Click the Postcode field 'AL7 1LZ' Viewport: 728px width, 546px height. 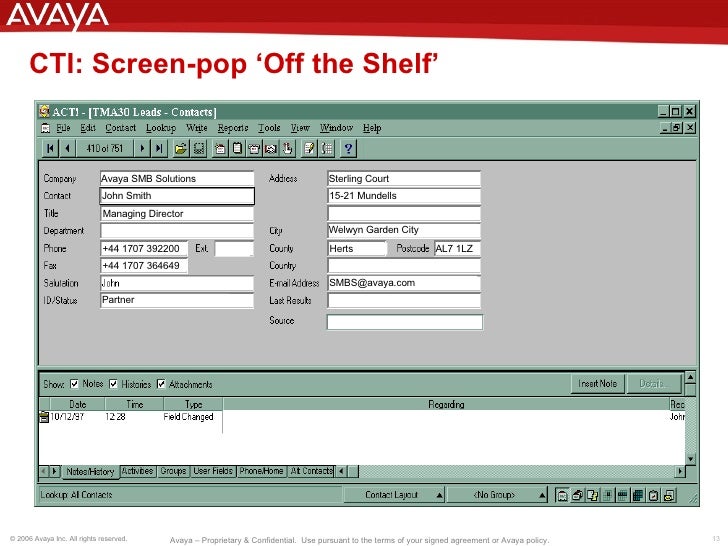click(457, 249)
